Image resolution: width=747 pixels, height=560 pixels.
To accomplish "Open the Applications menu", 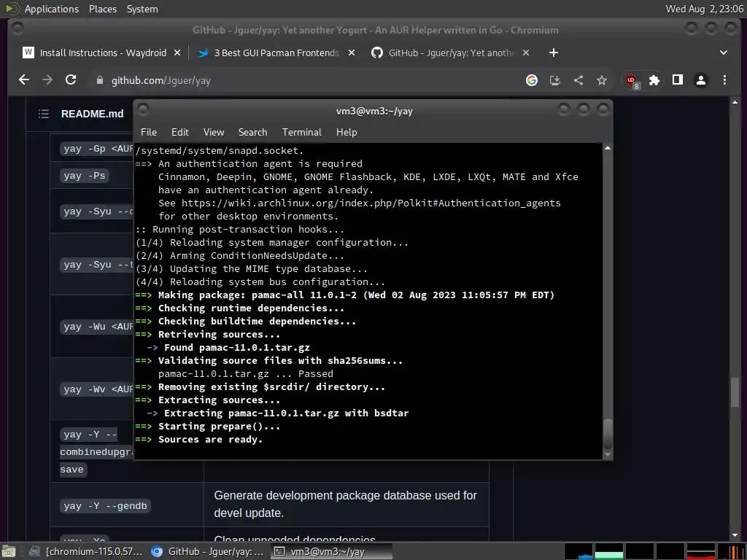I will click(x=52, y=9).
